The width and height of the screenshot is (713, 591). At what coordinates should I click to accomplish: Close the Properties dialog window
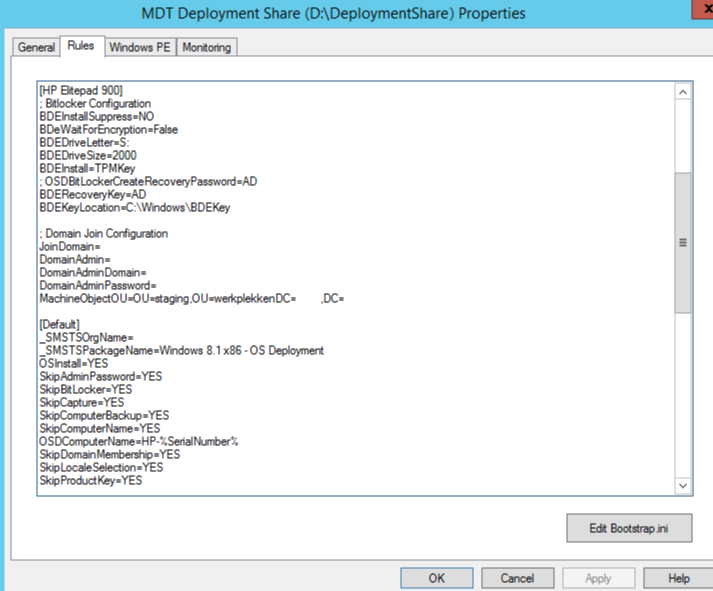[704, 9]
